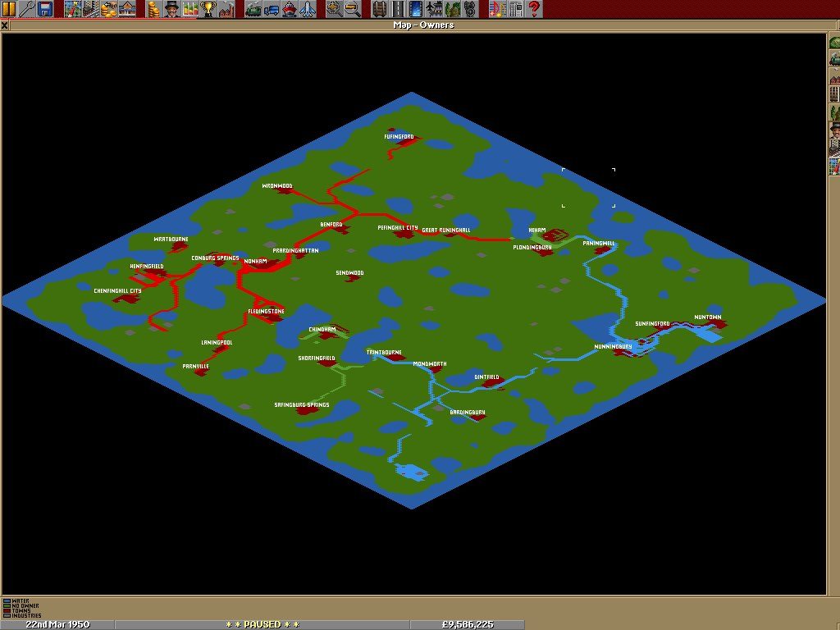840x630 pixels.
Task: Open company info via the manager face
Action: [x=172, y=8]
